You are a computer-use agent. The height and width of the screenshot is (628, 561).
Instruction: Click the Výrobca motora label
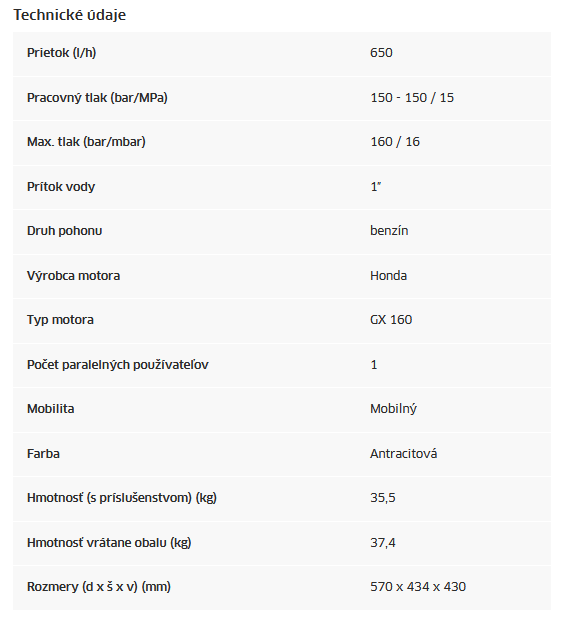73,276
